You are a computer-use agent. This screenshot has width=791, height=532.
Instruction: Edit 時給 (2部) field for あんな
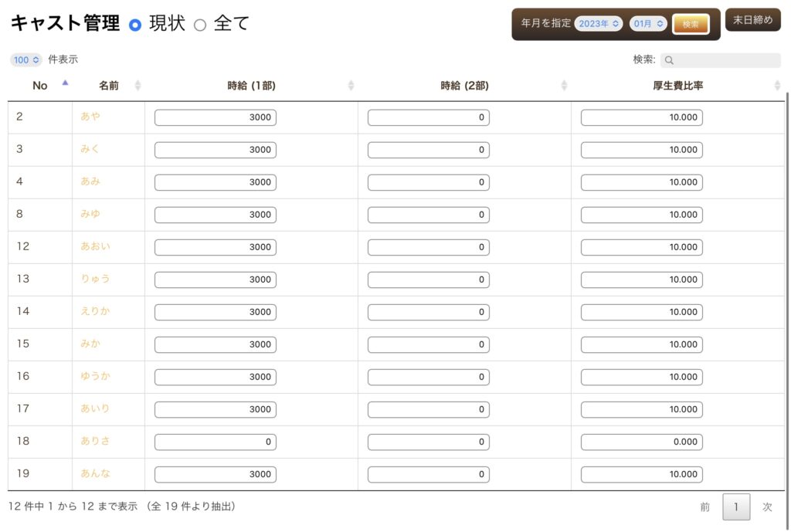[428, 474]
